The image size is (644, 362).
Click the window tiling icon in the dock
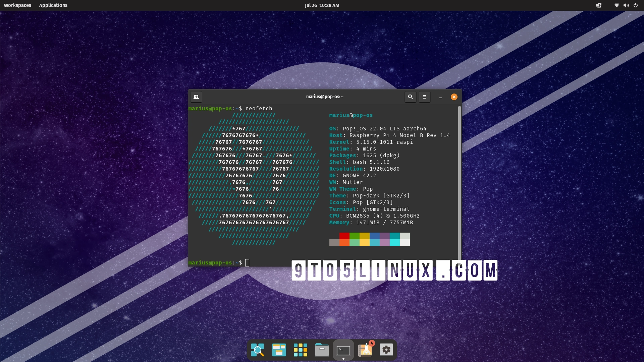[x=279, y=350]
